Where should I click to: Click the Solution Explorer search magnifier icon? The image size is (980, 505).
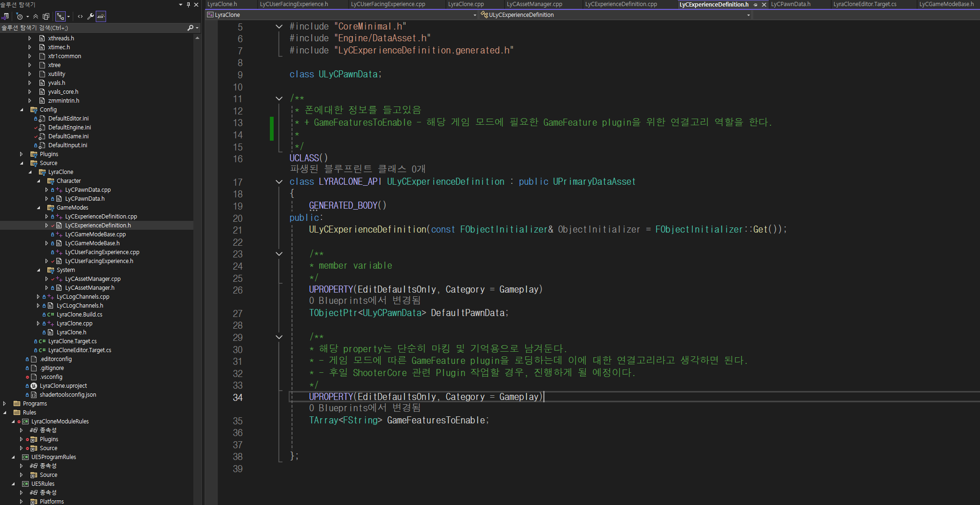tap(190, 28)
